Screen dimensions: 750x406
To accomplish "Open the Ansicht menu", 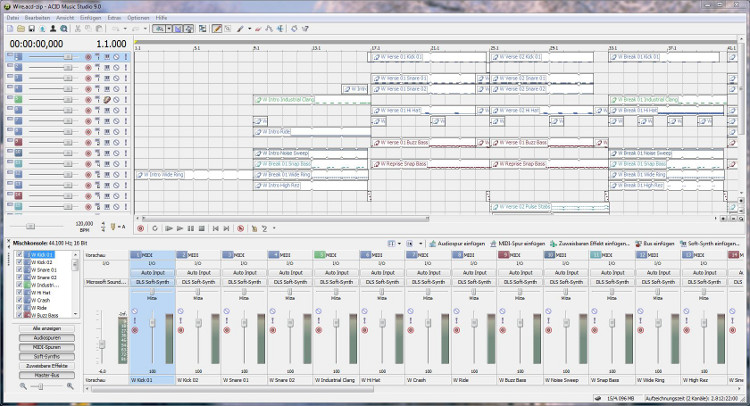I will coord(65,18).
